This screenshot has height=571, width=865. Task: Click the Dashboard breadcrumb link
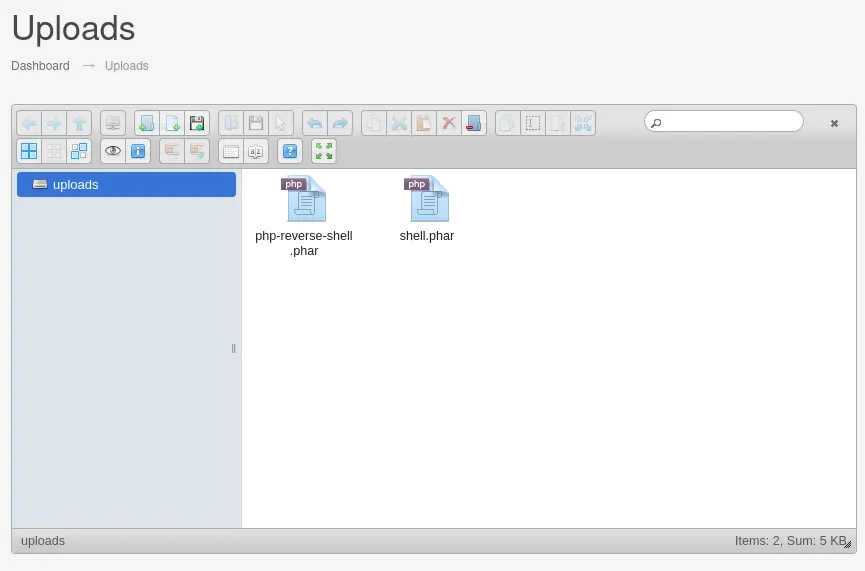tap(40, 66)
